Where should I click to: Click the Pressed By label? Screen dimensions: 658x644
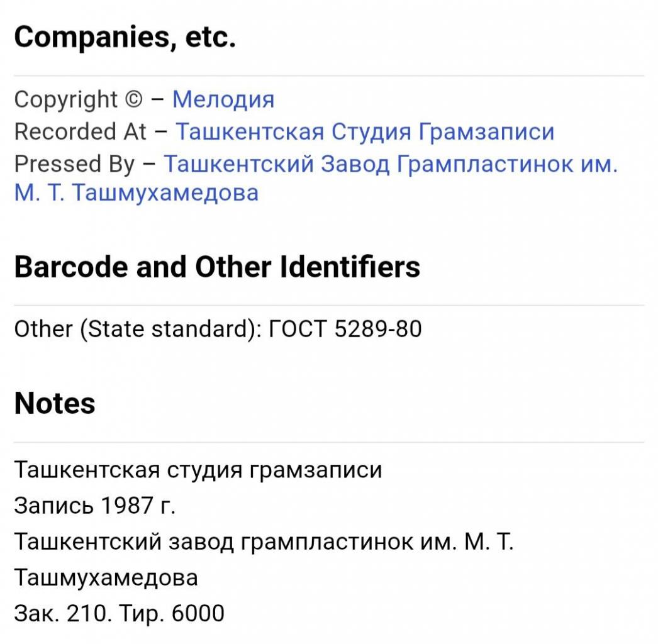pos(74,164)
